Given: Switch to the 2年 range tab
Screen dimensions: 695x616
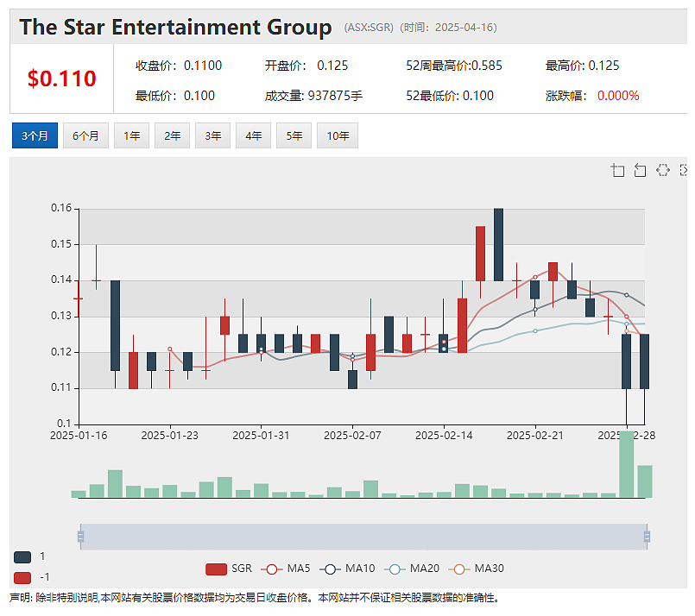Looking at the screenshot, I should pos(172,135).
